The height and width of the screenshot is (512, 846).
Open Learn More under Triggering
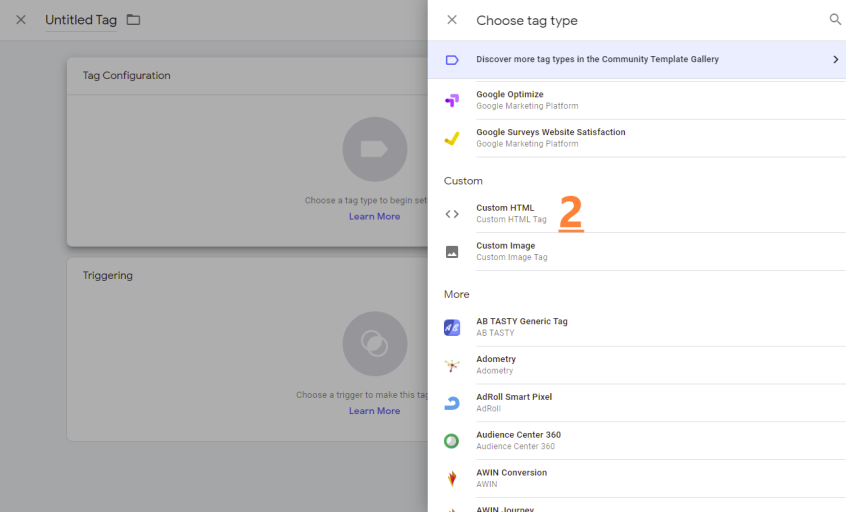coord(374,411)
